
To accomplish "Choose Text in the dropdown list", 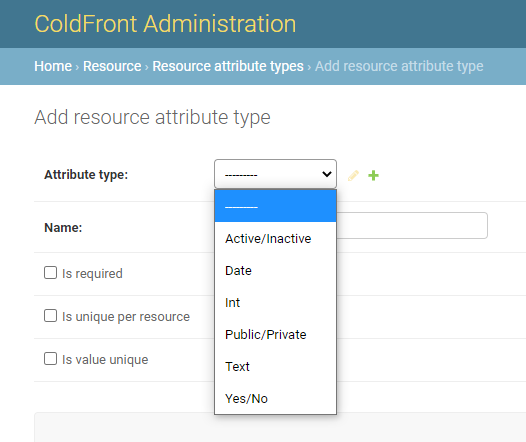I will coord(275,367).
